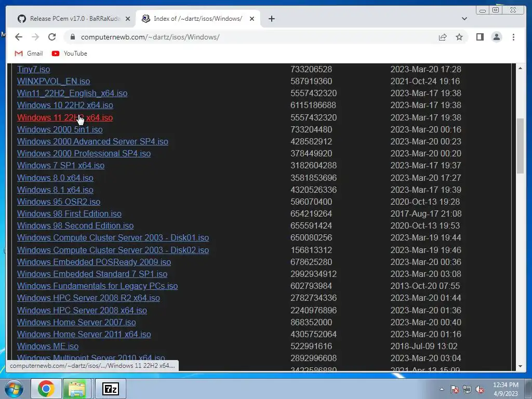This screenshot has height=399, width=532.
Task: Download Windows 2000 5in1.iso
Action: (60, 129)
